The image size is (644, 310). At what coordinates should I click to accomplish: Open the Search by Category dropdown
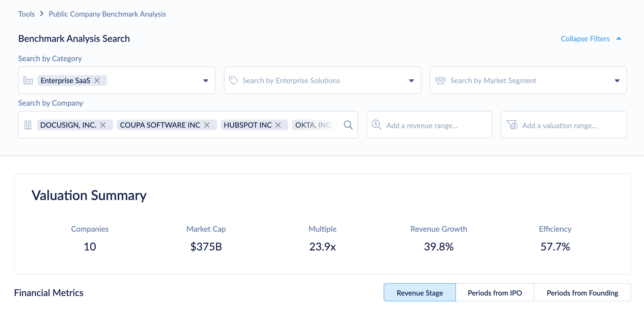205,80
